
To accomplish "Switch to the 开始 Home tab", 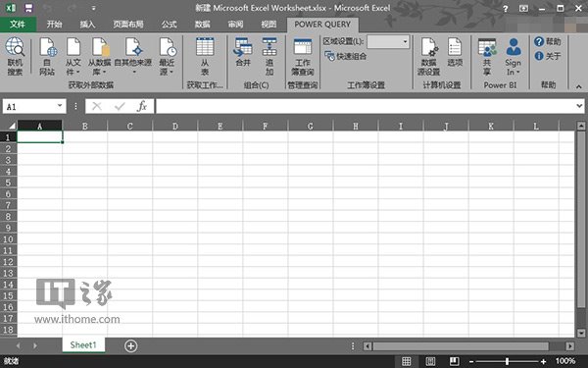I will [54, 25].
